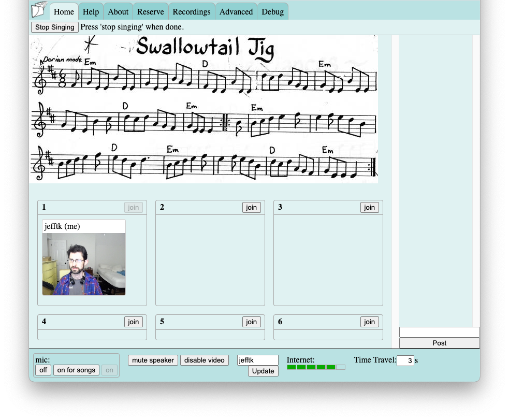Switch to the About tab
The width and height of the screenshot is (509, 420).
pyautogui.click(x=118, y=12)
